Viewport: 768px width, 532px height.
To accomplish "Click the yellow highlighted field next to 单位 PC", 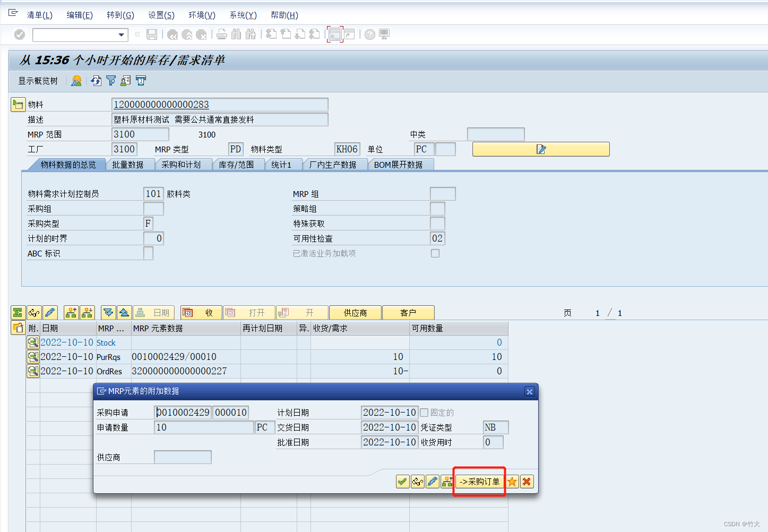I will pos(541,149).
